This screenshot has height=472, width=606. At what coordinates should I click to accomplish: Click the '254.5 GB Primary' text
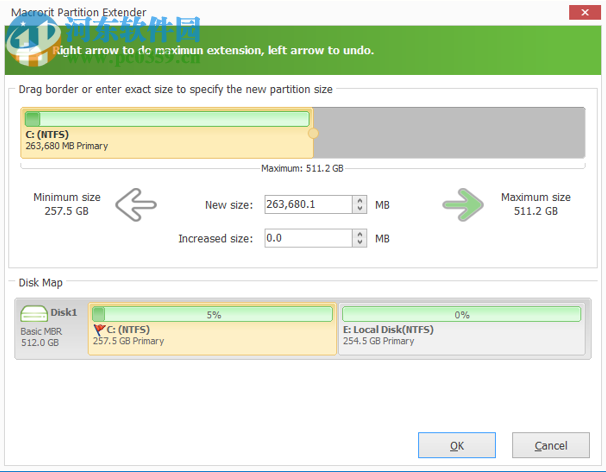point(378,341)
